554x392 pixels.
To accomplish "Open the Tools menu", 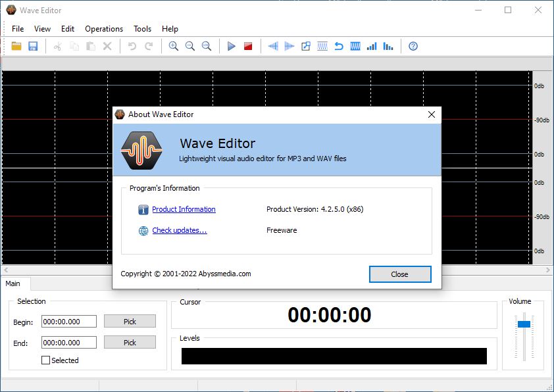I will 142,29.
